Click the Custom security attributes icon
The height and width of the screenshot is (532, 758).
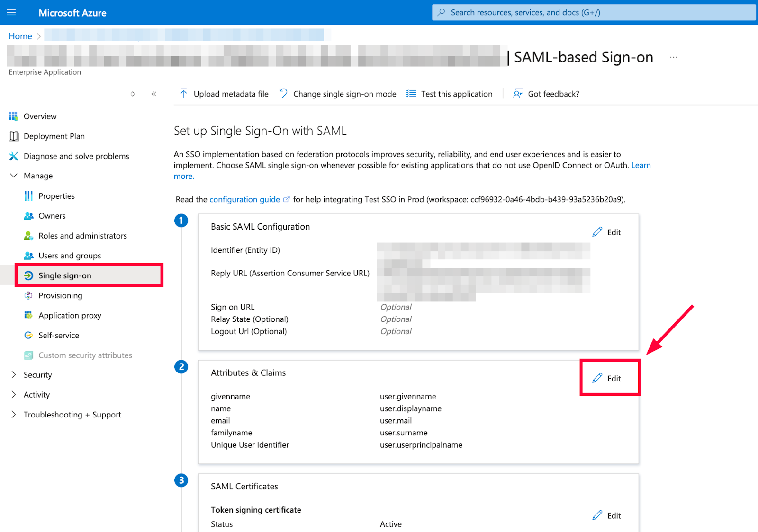pos(28,355)
